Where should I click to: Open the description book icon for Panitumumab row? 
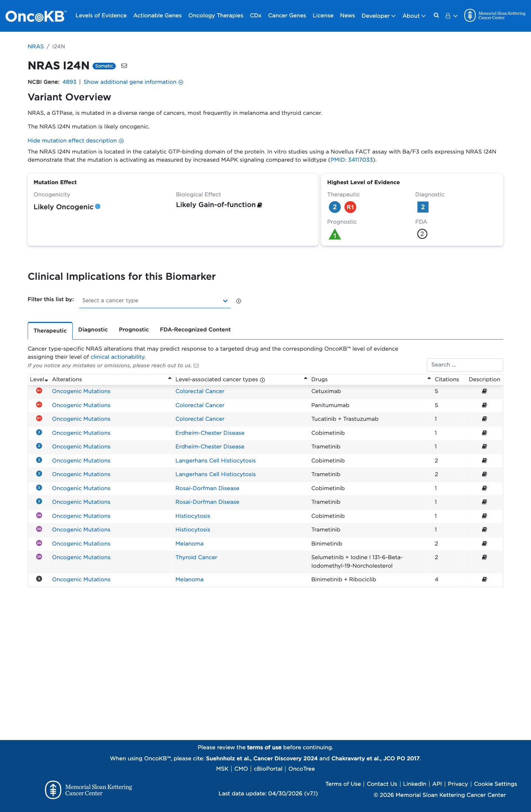tap(485, 405)
